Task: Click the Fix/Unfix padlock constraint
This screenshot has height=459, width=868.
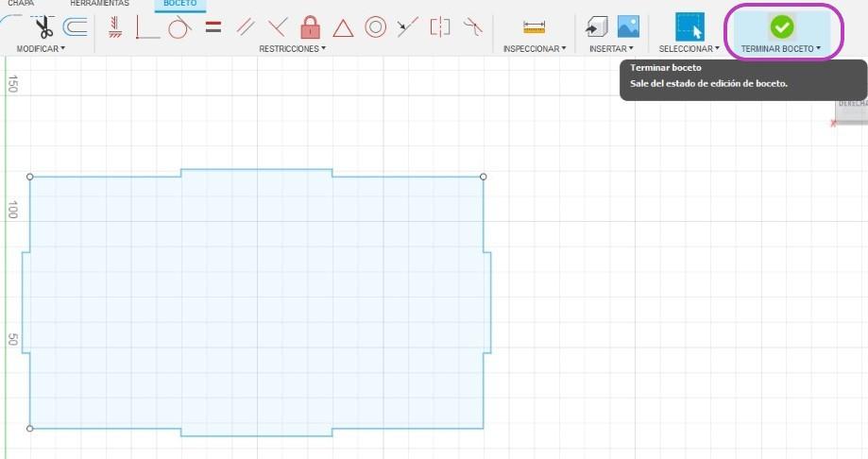Action: 310,26
